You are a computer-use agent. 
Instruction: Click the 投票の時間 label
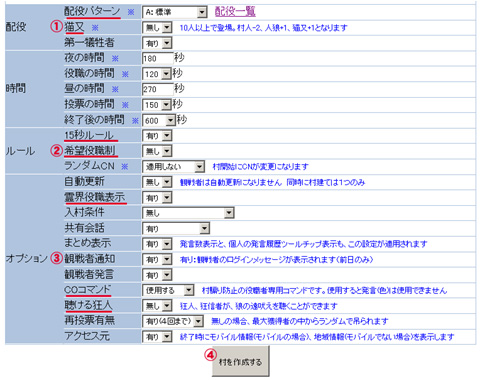[89, 104]
